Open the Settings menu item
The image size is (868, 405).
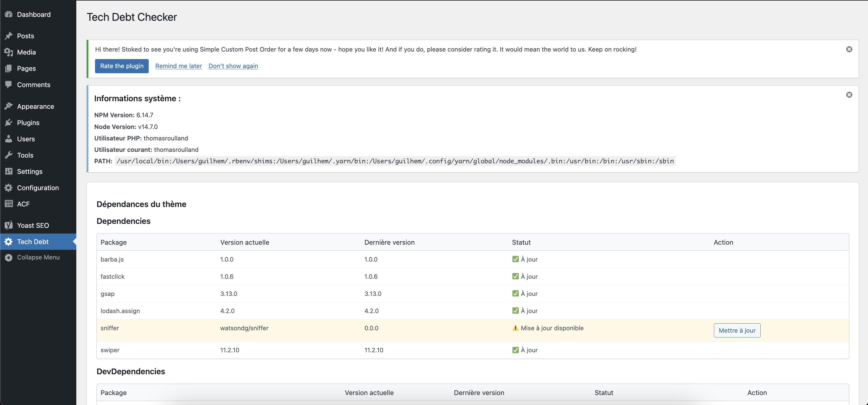click(x=38, y=171)
